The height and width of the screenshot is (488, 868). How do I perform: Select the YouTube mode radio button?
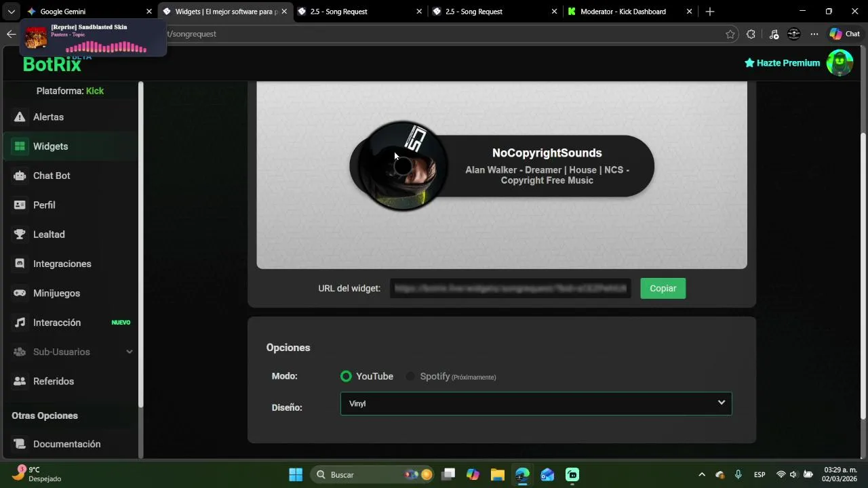[346, 376]
